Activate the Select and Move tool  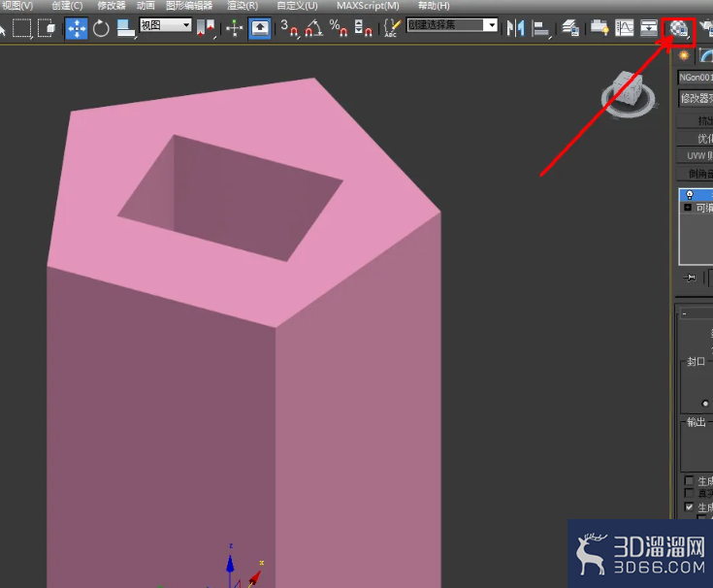tap(77, 28)
